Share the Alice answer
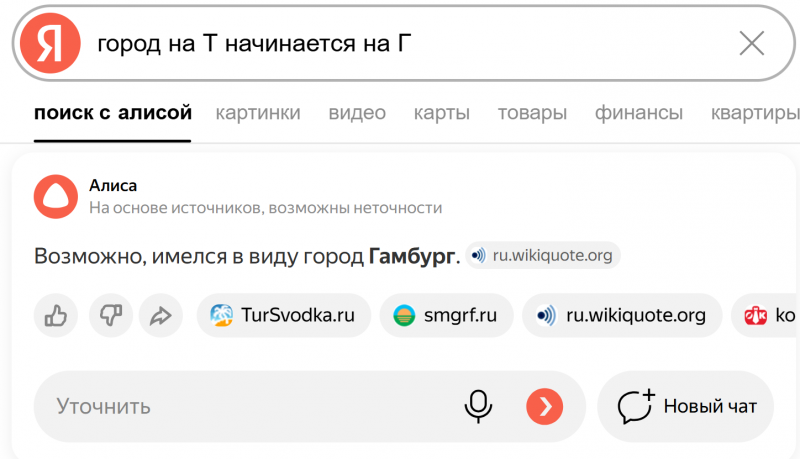 (x=160, y=316)
